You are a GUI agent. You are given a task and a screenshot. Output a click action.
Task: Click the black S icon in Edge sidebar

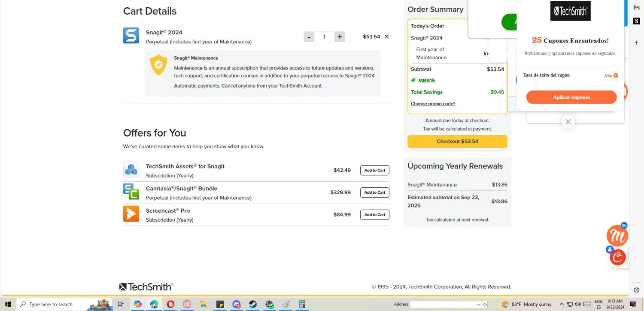tap(636, 21)
